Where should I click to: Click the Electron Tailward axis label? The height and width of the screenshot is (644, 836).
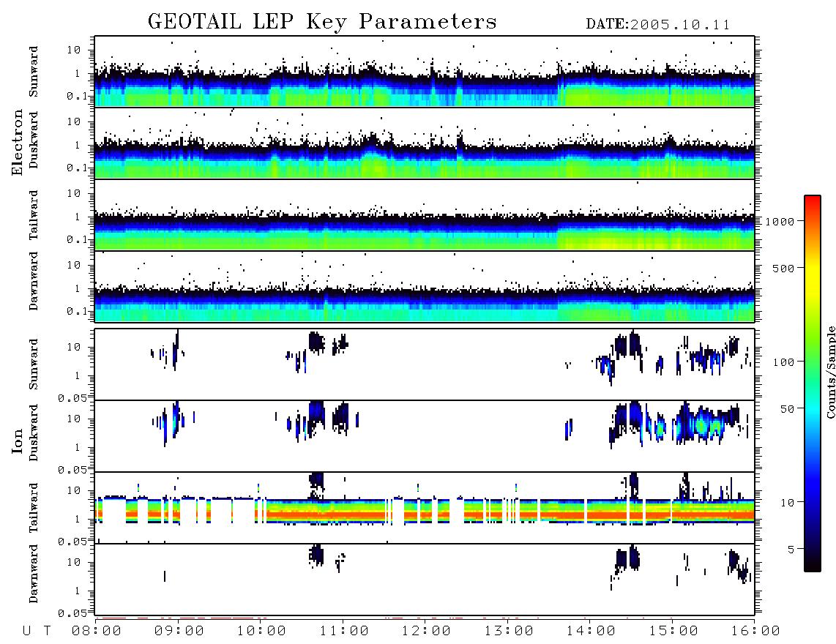click(34, 215)
